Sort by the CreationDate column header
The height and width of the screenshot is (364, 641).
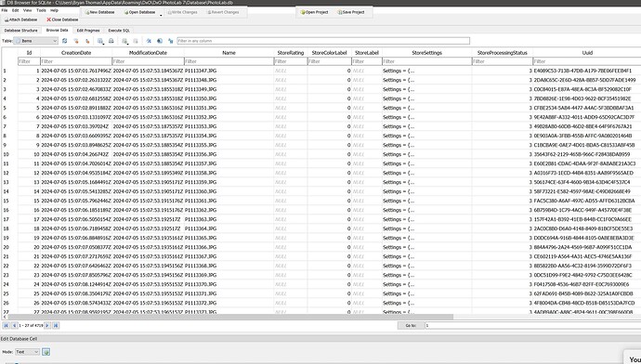(76, 53)
